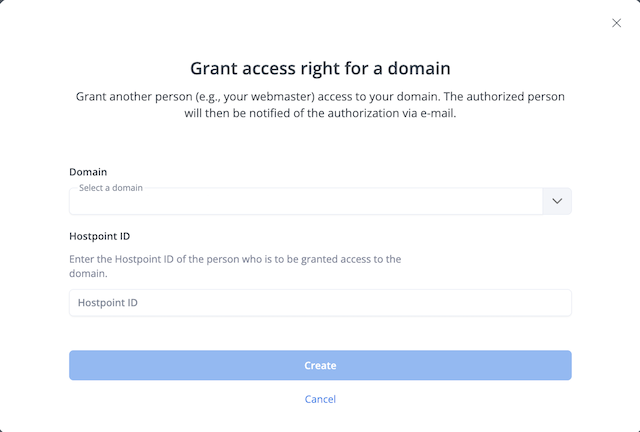Focus the Hostpoint ID text field
The image size is (640, 432).
coord(320,303)
